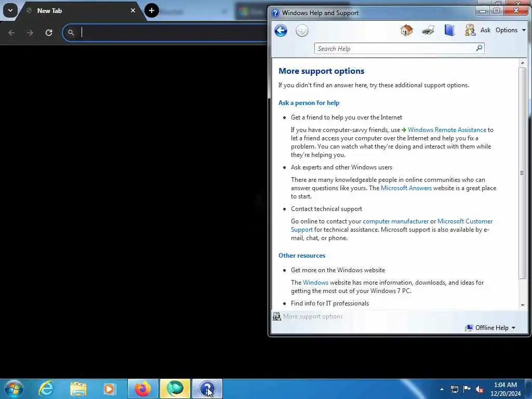This screenshot has width=532, height=399.
Task: Maximize the Windows Help and Support window
Action: (496, 11)
